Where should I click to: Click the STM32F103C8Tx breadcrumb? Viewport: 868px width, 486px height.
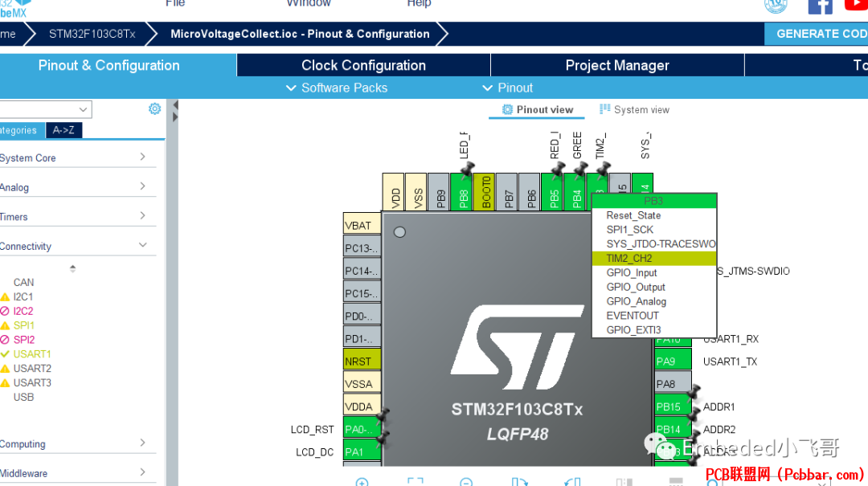pos(92,34)
